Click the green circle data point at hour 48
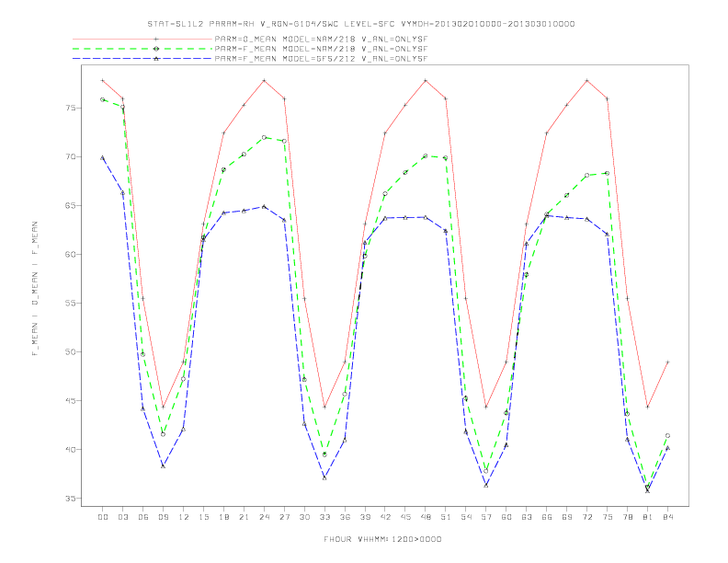The height and width of the screenshot is (563, 728). click(426, 156)
